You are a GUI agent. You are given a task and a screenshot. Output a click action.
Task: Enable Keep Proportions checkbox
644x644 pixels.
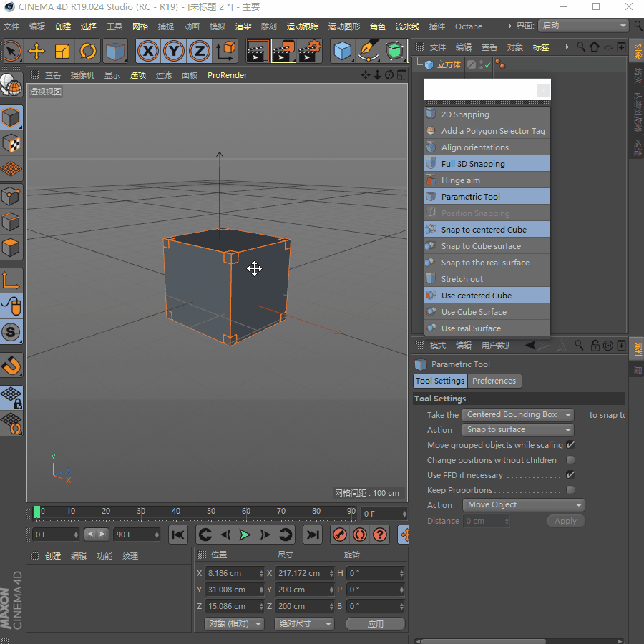570,490
